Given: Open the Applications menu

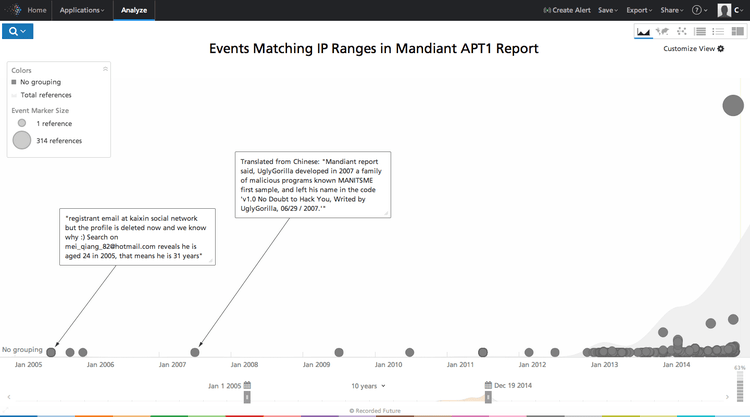Looking at the screenshot, I should pyautogui.click(x=82, y=10).
